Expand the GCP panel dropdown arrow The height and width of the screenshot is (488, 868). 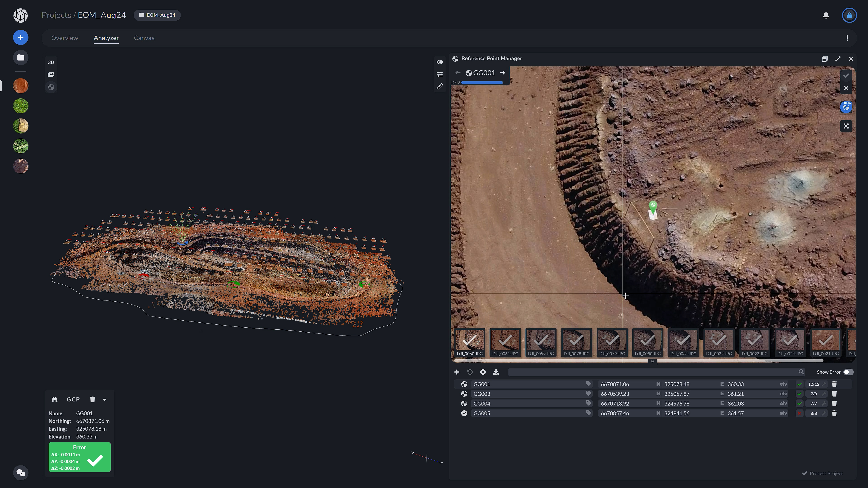click(x=105, y=400)
